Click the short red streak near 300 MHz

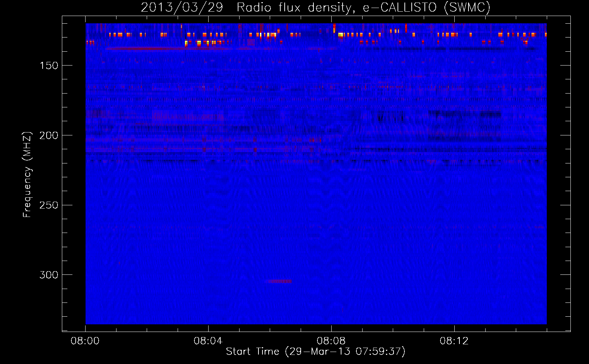pyautogui.click(x=278, y=281)
